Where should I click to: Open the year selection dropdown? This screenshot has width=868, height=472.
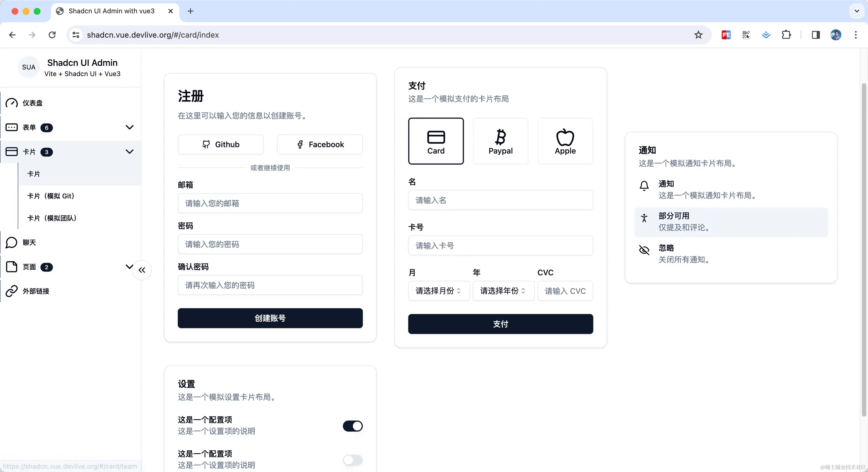pos(503,291)
